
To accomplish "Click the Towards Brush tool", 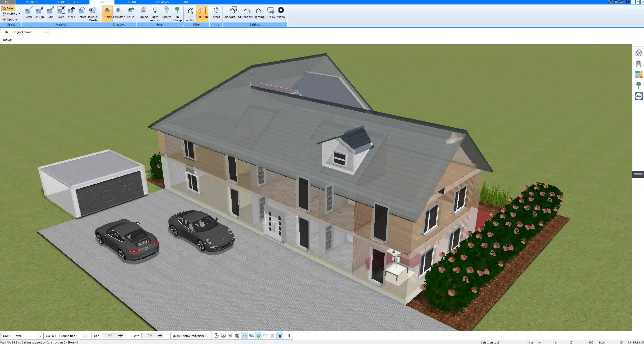I will click(x=93, y=14).
